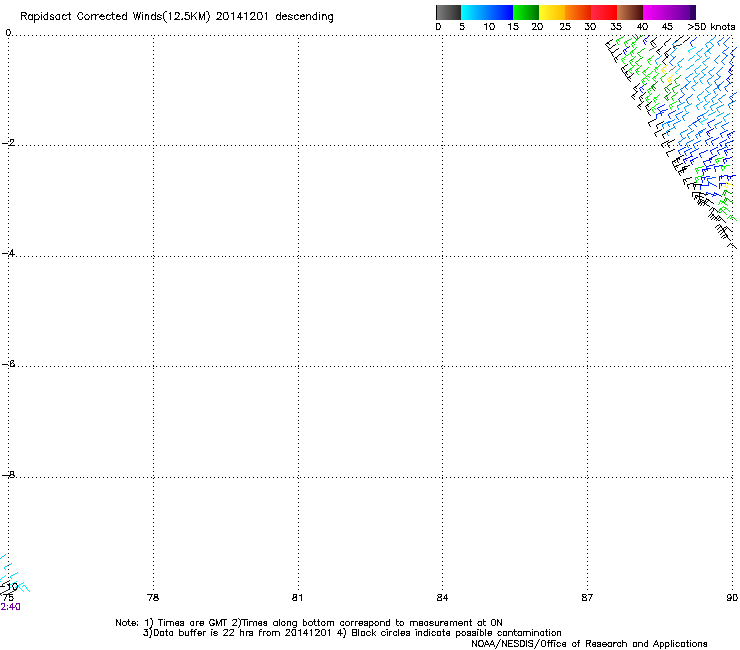The width and height of the screenshot is (740, 650).
Task: Click the longitude axis label '78'
Action: click(153, 598)
